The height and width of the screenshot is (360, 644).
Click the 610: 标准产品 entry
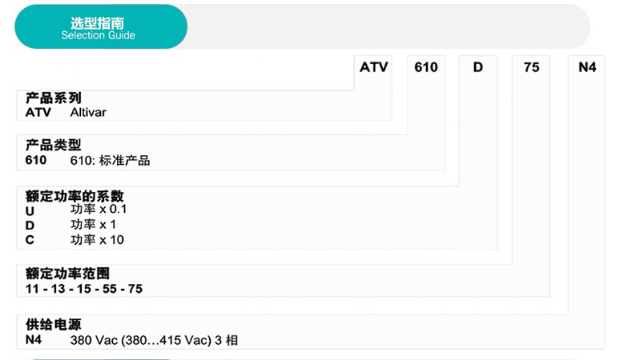[110, 160]
